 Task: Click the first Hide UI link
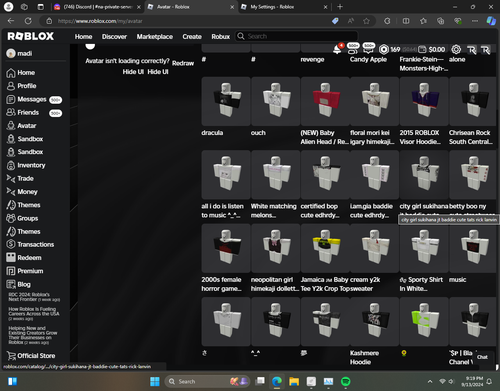[x=133, y=72]
